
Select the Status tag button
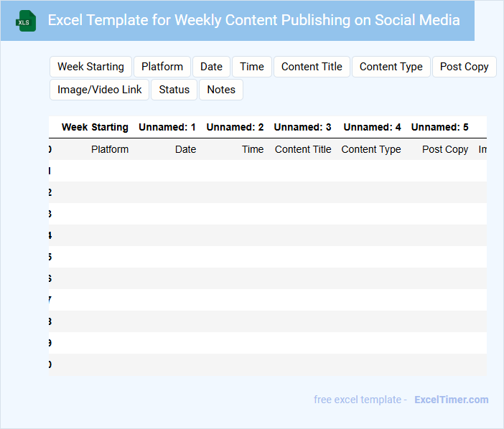[x=174, y=90]
